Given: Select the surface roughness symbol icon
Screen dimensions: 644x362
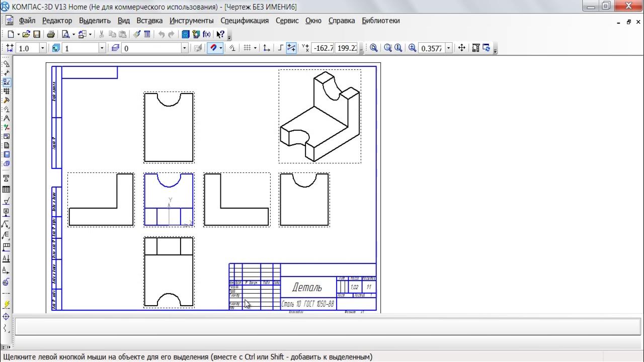Looking at the screenshot, I should click(6, 201).
